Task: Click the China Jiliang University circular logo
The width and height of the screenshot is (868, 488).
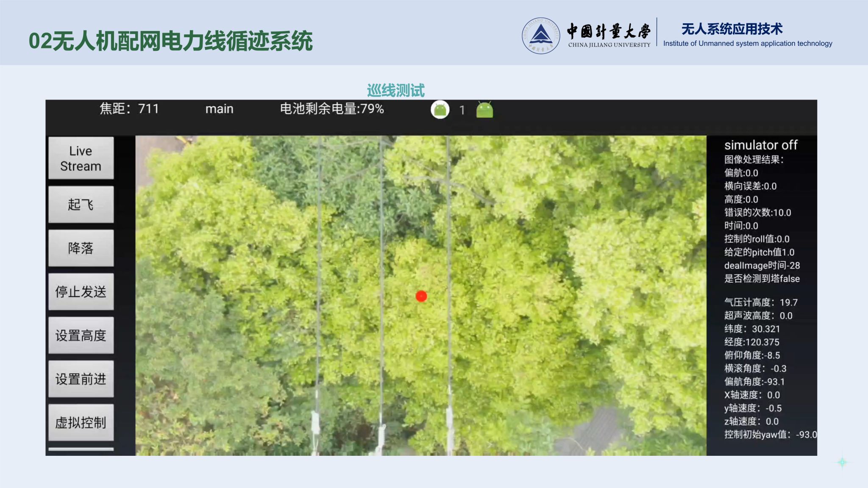Action: click(541, 36)
